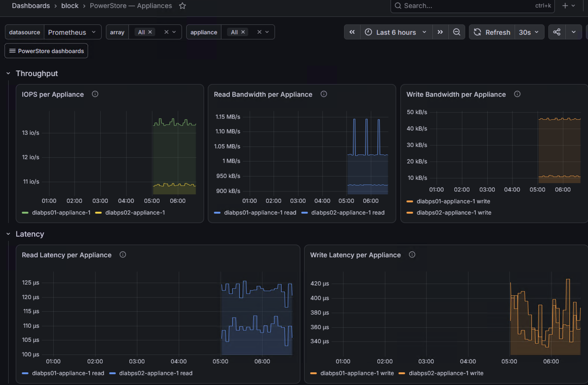Screen dimensions: 588x385
Task: Click green color swatch for diabps01-appliance-1 IOPS
Action: pyautogui.click(x=25, y=213)
